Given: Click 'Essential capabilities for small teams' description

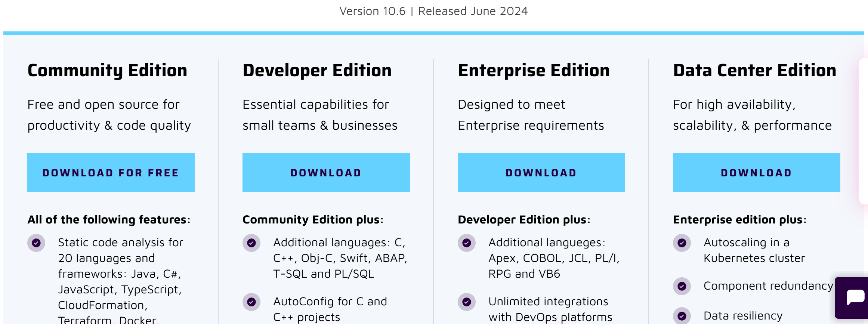Looking at the screenshot, I should click(x=320, y=115).
